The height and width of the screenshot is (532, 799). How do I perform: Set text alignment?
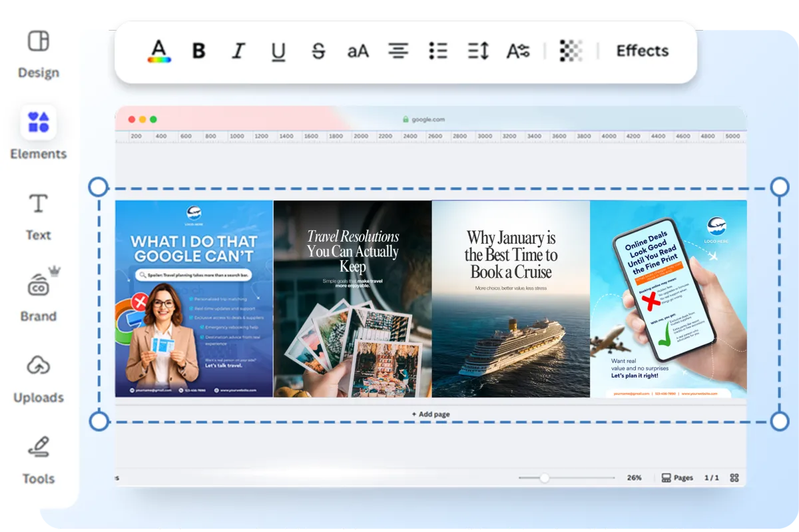(398, 51)
